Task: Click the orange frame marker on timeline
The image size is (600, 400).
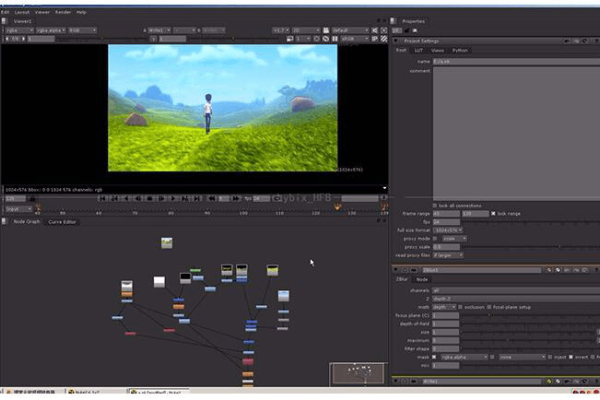Action: pos(336,207)
